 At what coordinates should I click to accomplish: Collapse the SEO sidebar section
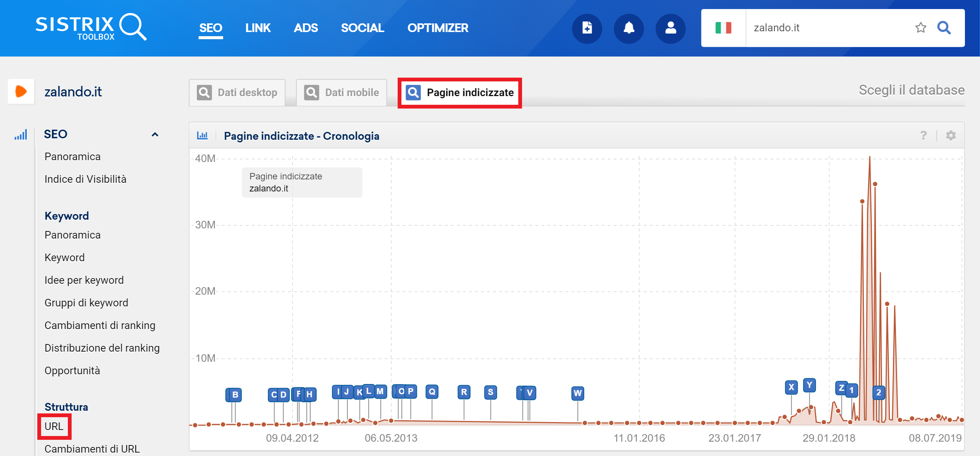click(x=155, y=134)
